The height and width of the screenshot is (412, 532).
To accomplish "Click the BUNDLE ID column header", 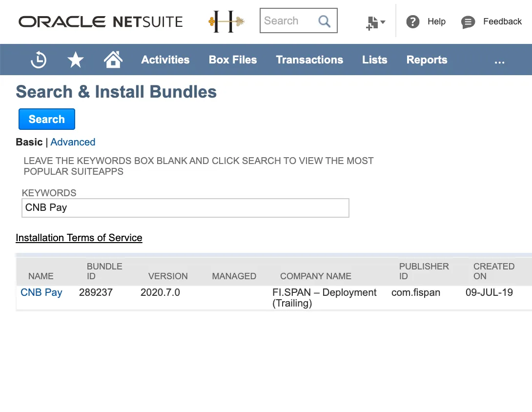I will (x=104, y=271).
